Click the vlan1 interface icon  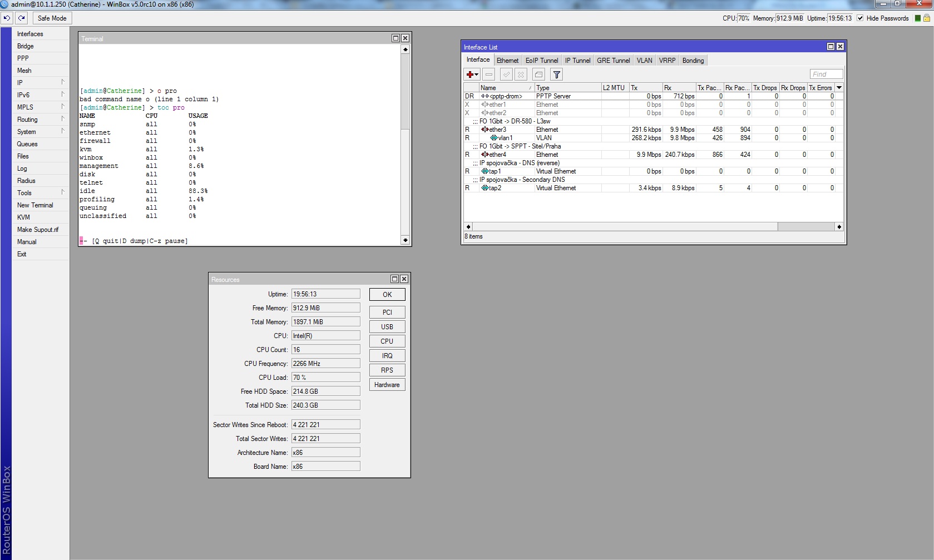[x=494, y=138]
